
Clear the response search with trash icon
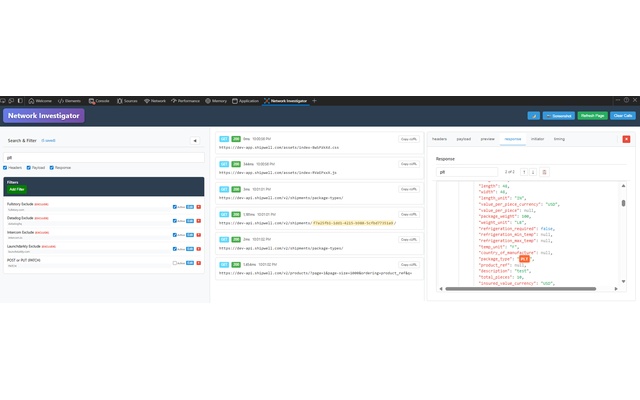tap(544, 172)
